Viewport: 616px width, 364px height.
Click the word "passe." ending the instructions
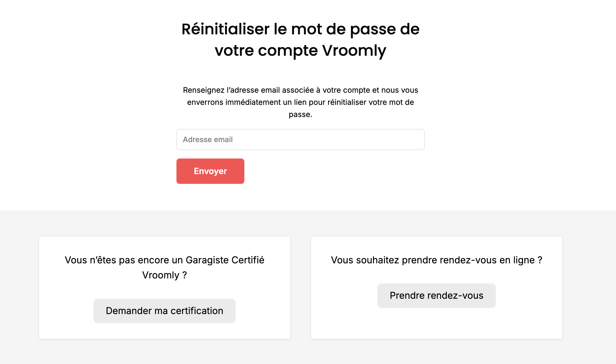coord(300,115)
